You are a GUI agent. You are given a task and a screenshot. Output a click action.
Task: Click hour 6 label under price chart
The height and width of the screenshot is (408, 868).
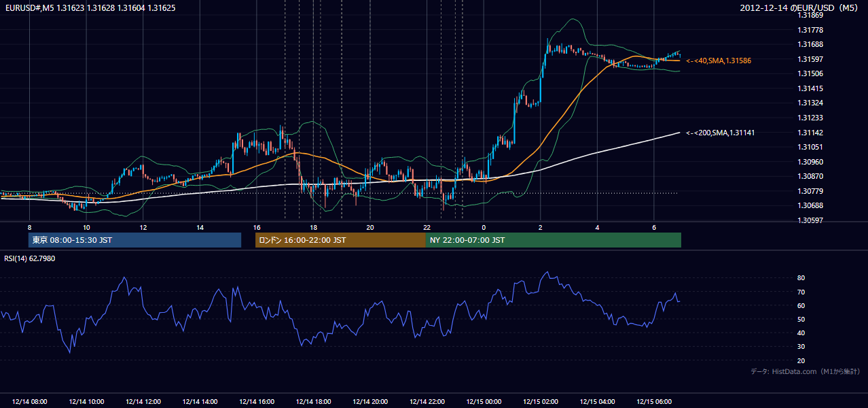(x=654, y=227)
